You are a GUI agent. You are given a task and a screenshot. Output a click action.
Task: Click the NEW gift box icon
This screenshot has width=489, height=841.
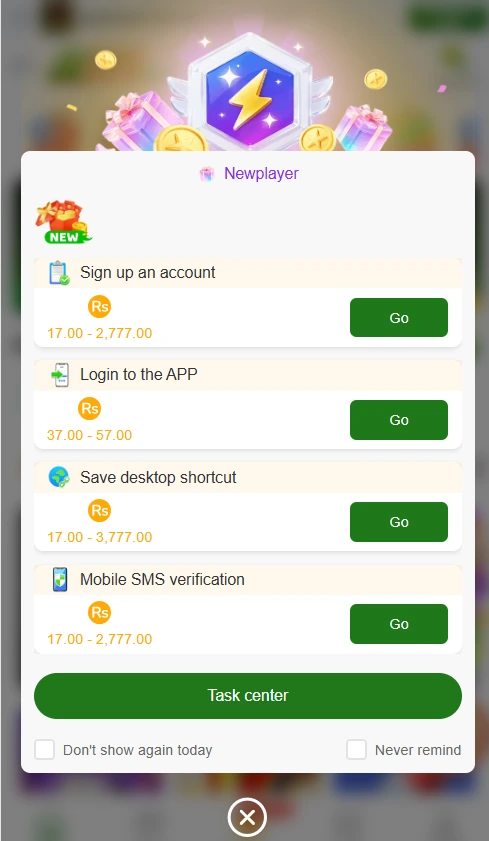[x=64, y=222]
